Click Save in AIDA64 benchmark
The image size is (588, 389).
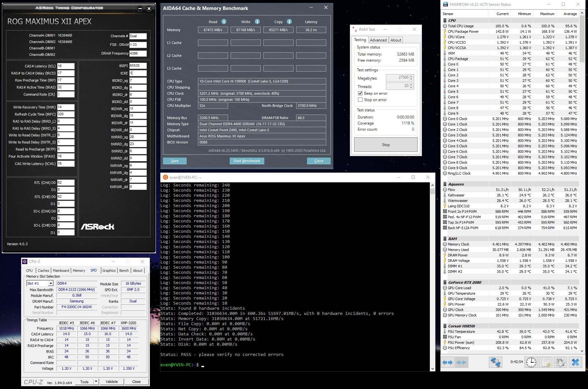click(175, 161)
